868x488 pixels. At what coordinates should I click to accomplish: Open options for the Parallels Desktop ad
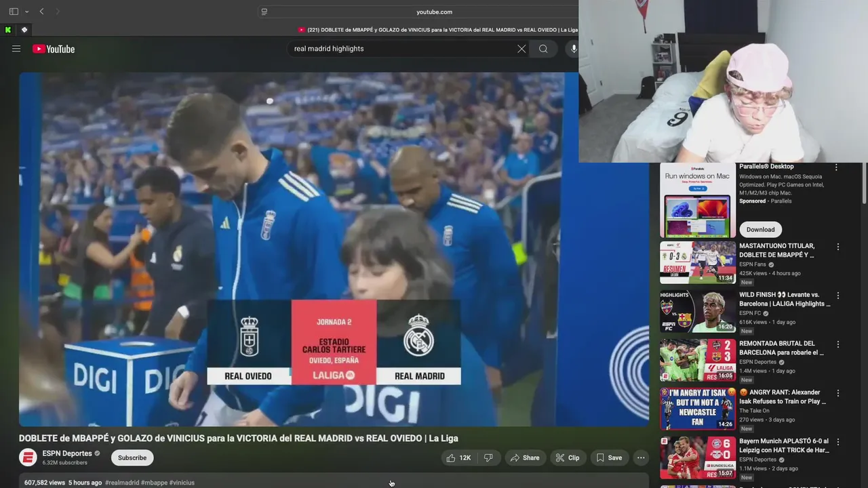(x=836, y=167)
